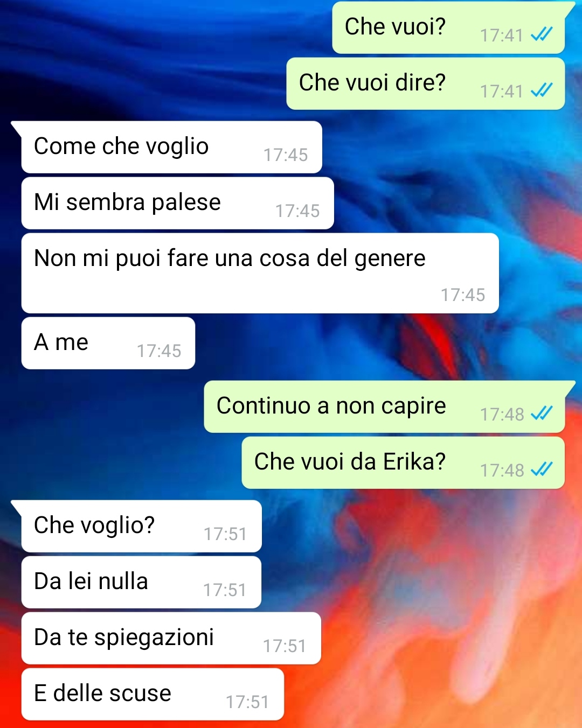This screenshot has height=728, width=582.
Task: Tap the double-check icon on 'Continuo a non capire'
Action: pyautogui.click(x=542, y=414)
